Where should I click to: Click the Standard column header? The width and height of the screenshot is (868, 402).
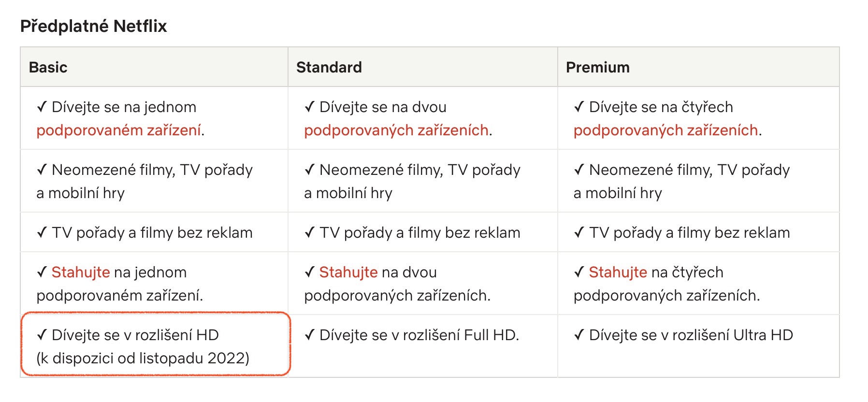coord(329,67)
